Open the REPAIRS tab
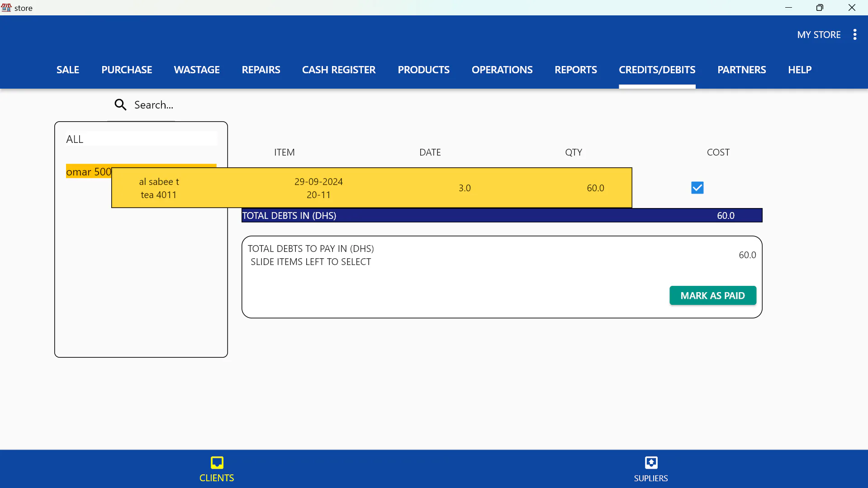 click(x=261, y=70)
